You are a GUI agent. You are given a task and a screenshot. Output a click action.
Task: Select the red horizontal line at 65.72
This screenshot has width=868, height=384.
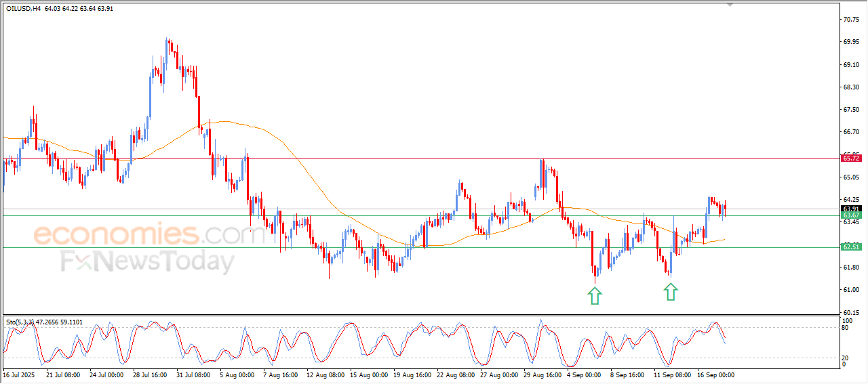coord(420,158)
